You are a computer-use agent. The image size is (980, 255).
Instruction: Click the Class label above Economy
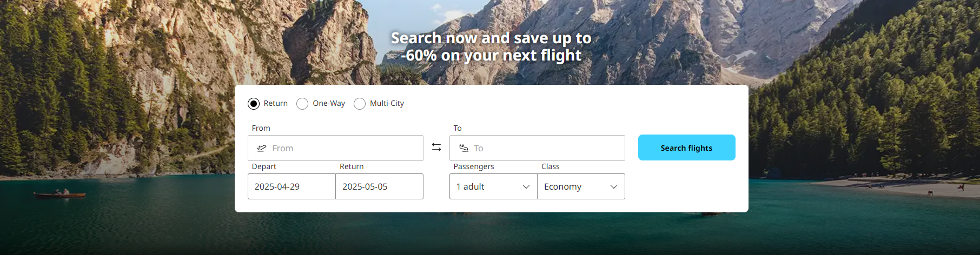[x=551, y=166]
